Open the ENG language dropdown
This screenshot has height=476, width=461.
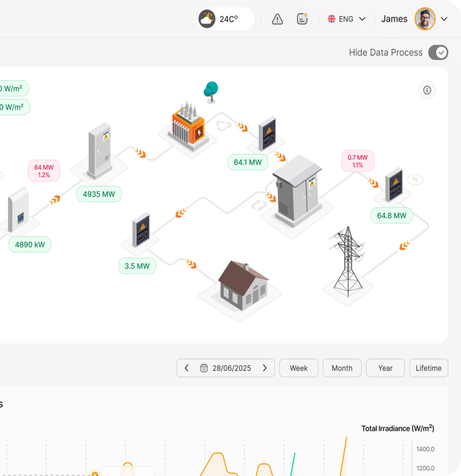coord(347,19)
